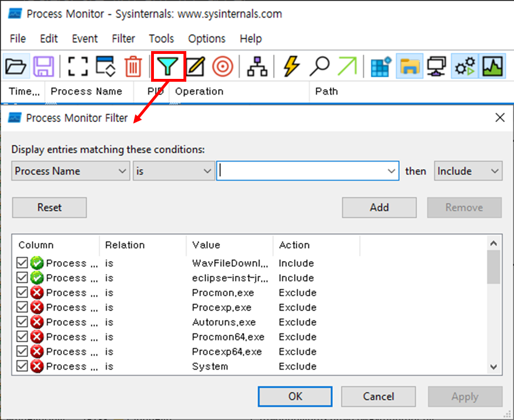This screenshot has width=514, height=420.
Task: Open the filter value combo box arrow
Action: [391, 171]
